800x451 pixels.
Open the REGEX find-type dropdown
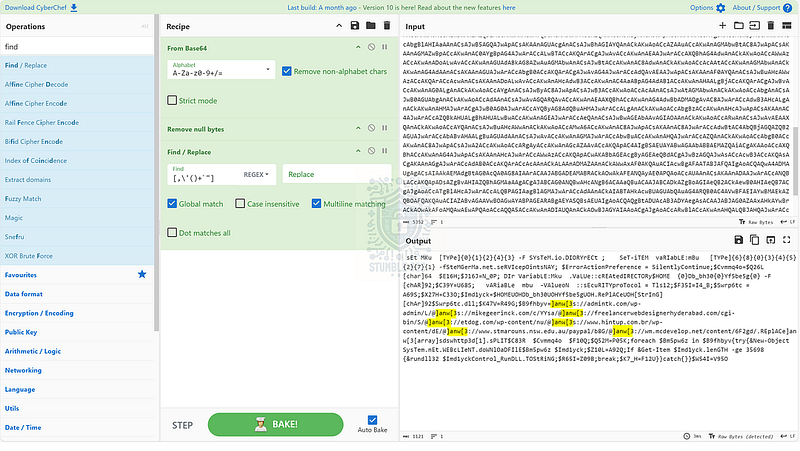[x=256, y=174]
